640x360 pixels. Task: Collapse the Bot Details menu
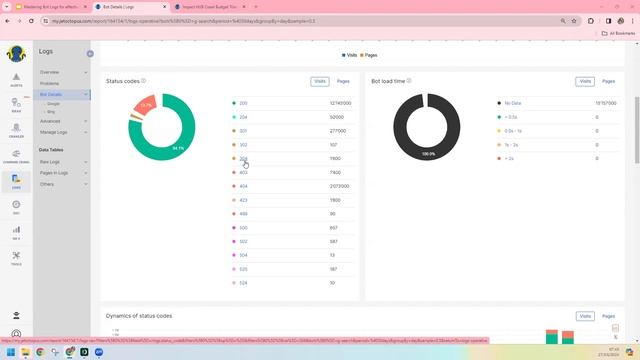[x=86, y=94]
